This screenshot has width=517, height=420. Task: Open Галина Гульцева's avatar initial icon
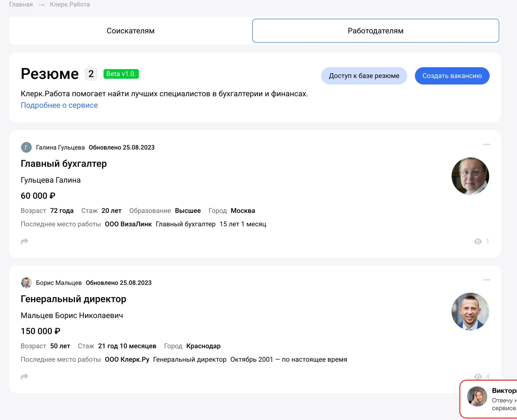[x=26, y=147]
